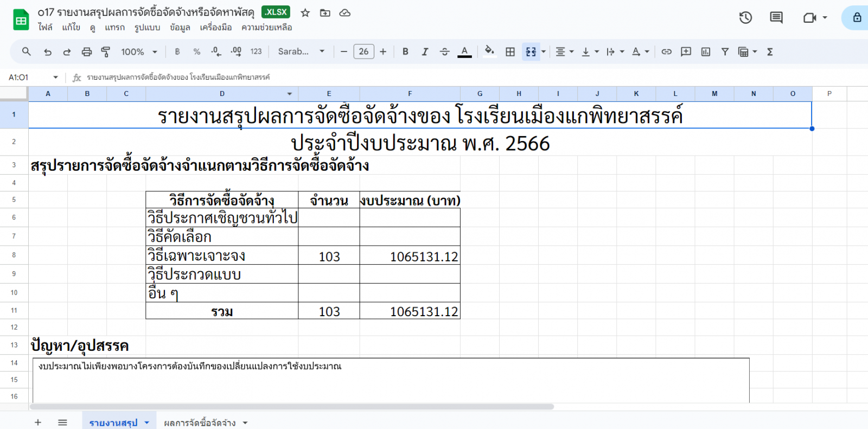
Task: Open the search menus magnifier
Action: pos(27,52)
